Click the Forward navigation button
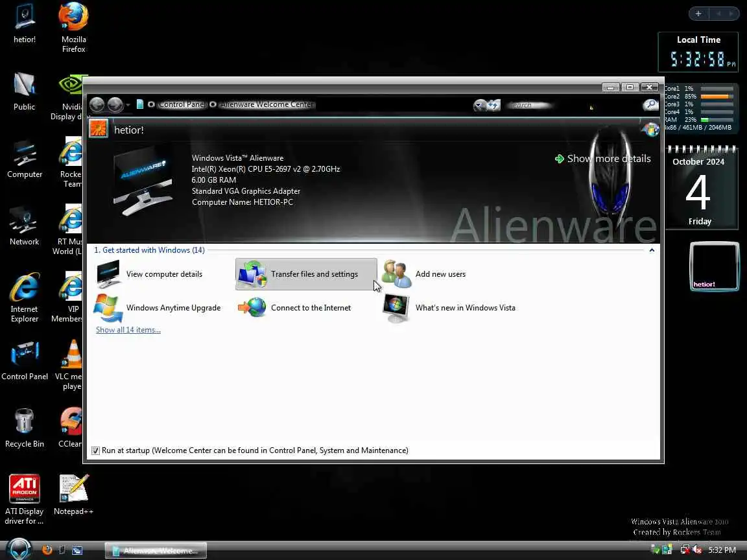This screenshot has height=560, width=747. [x=115, y=104]
